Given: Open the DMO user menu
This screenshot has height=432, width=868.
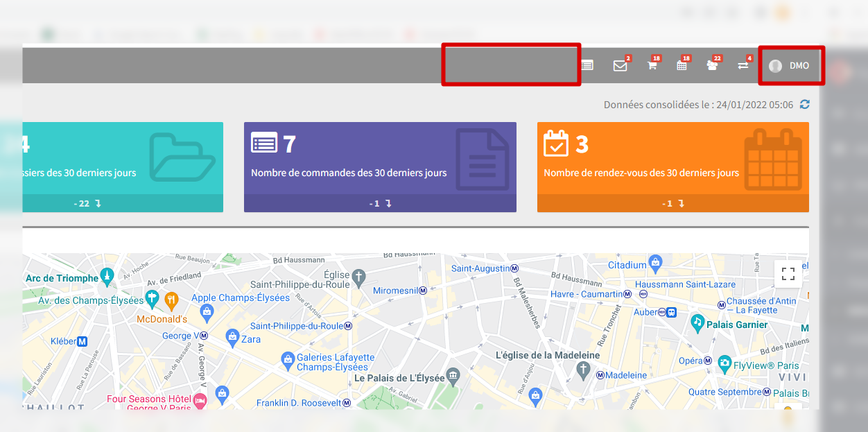Looking at the screenshot, I should click(x=790, y=66).
